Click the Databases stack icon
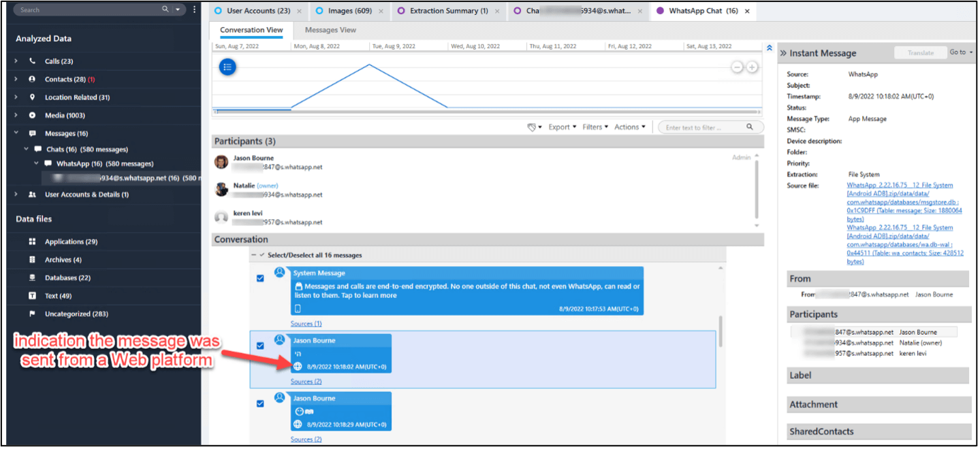 [x=32, y=278]
